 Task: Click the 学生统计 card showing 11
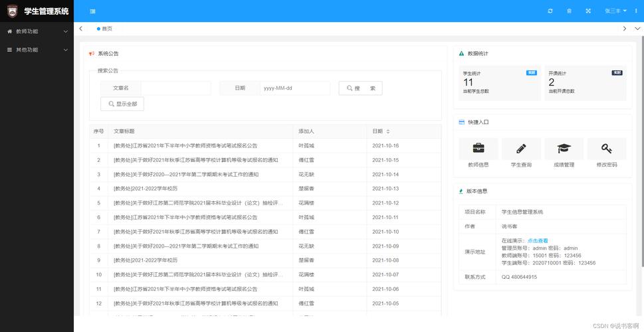[x=500, y=83]
